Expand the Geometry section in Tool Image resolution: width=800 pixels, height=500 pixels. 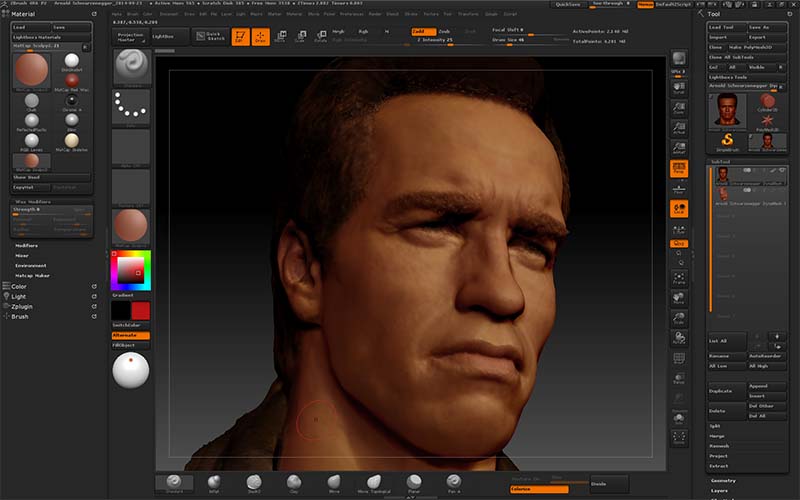tap(723, 481)
